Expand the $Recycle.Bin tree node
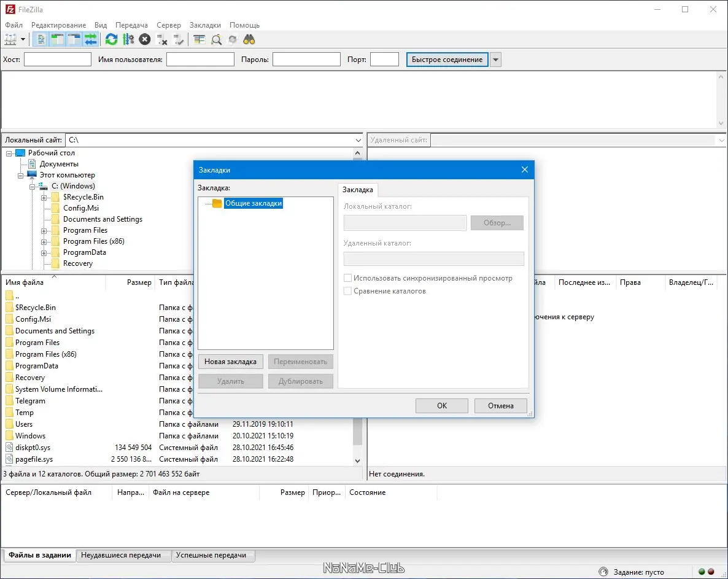 [44, 198]
